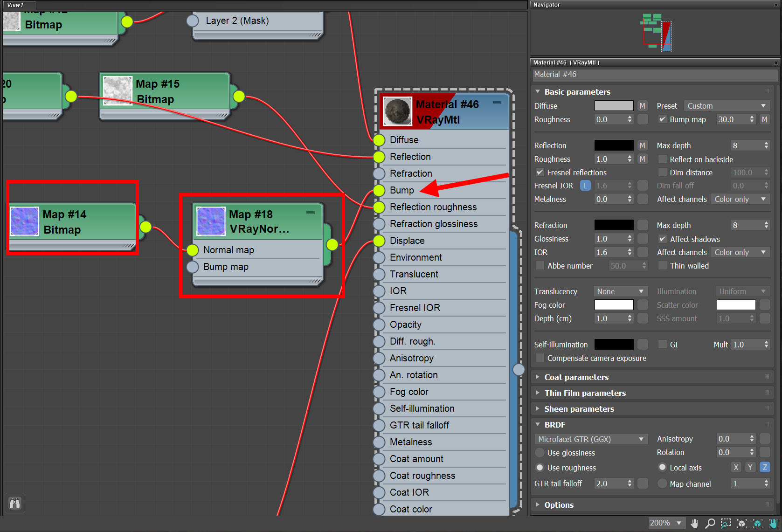
Task: Activate the Zoom Region tool
Action: [x=726, y=523]
